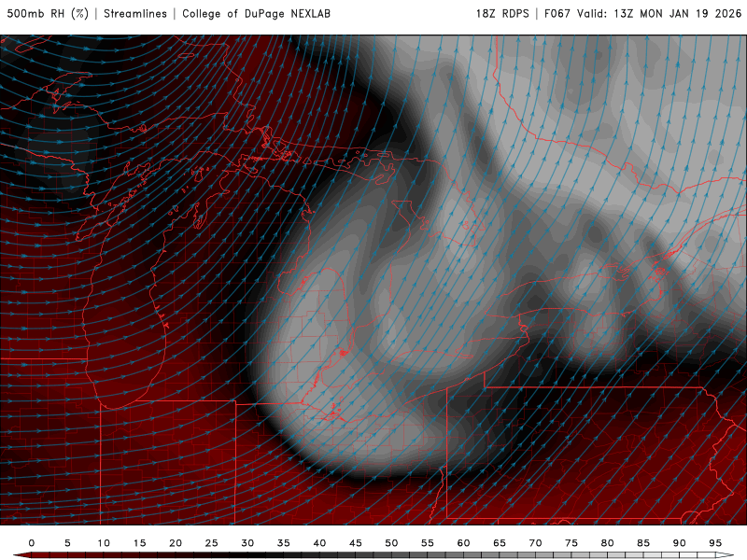Click the white right end of color bar
This screenshot has width=747, height=560.
tap(726, 555)
